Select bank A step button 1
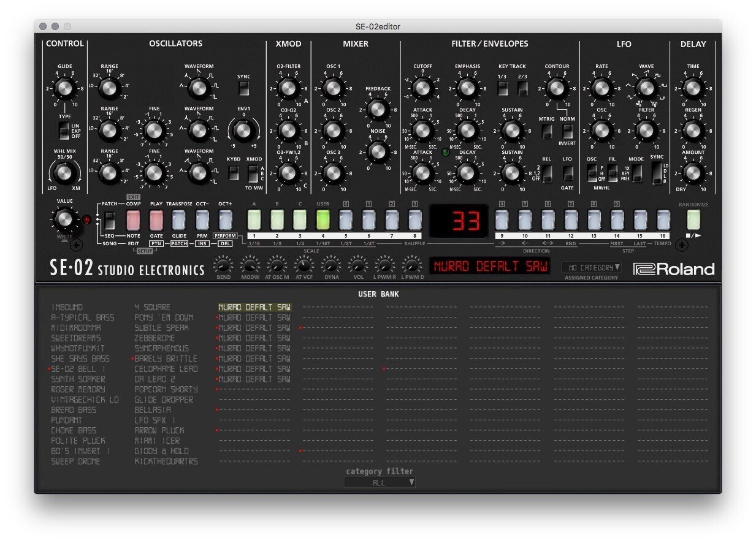The height and width of the screenshot is (543, 756). [x=254, y=219]
